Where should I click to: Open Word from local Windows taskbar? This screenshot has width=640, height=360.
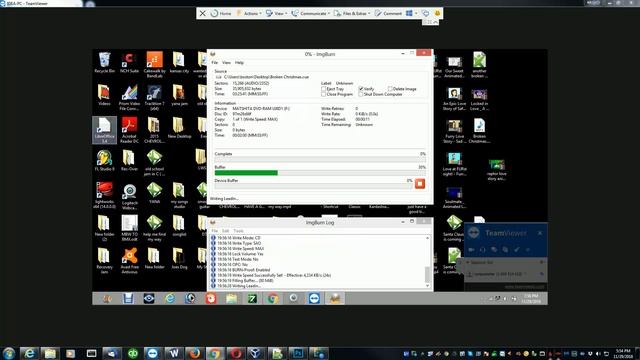(173, 353)
